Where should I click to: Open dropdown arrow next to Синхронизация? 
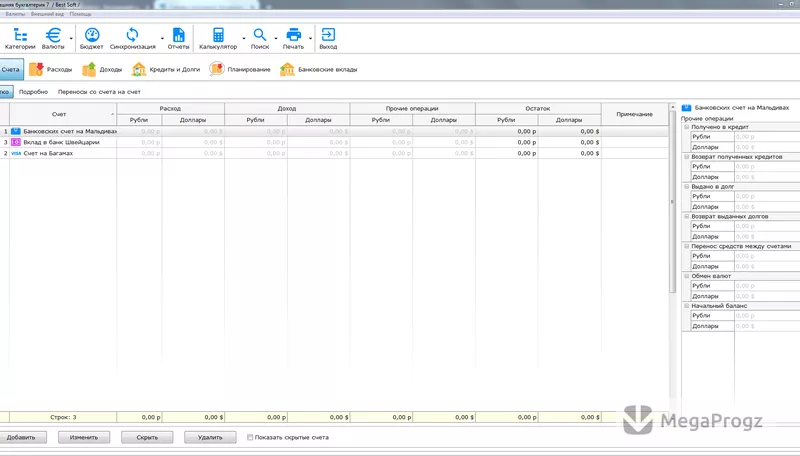click(162, 39)
